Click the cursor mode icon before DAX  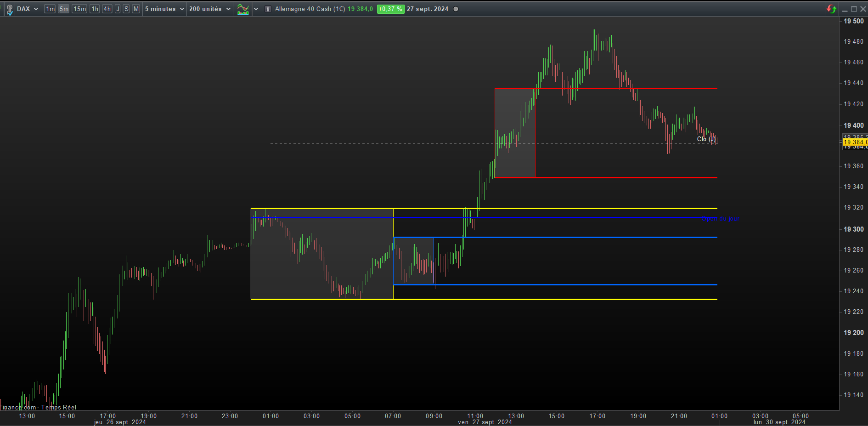(9, 9)
